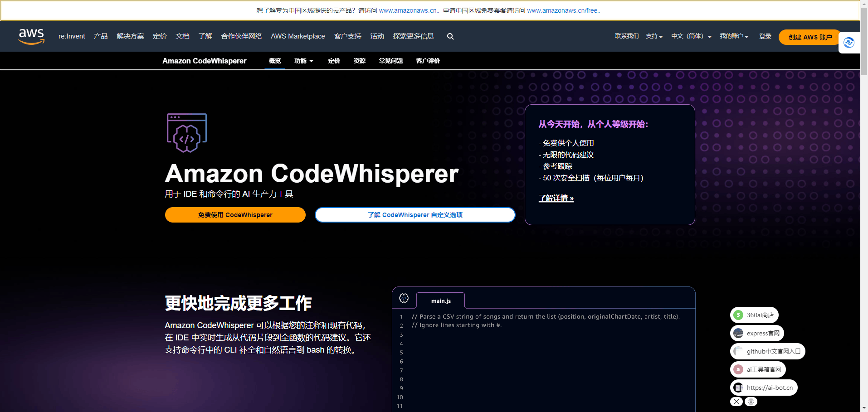This screenshot has height=412, width=868.
Task: Click the blue circular widget top right
Action: pos(849,42)
